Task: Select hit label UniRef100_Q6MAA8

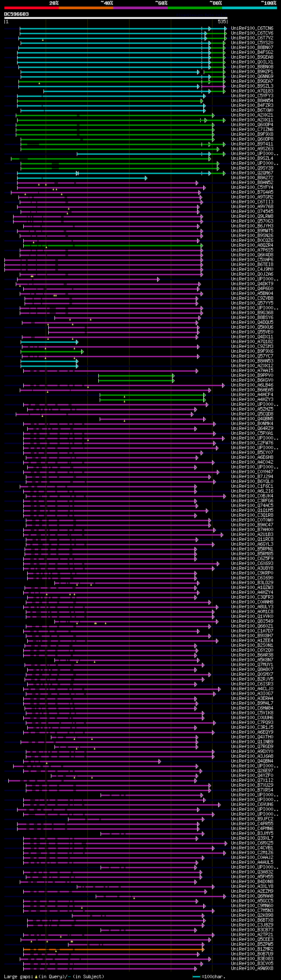Action: coord(252,896)
